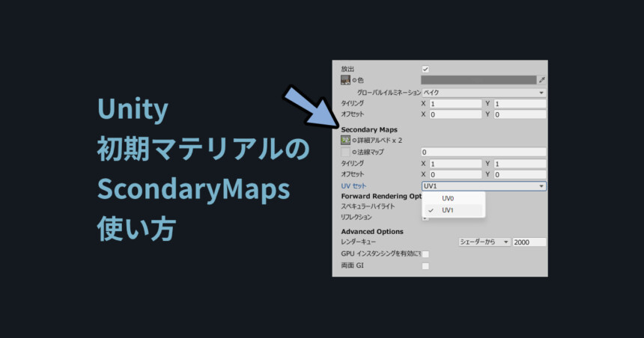This screenshot has height=338, width=644.
Task: Click the emission タイリング X field
Action: click(455, 104)
